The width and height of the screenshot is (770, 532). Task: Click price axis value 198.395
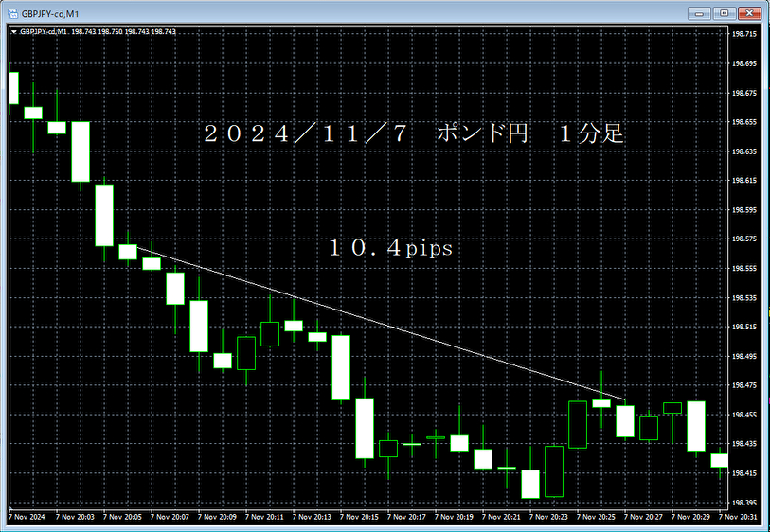point(744,503)
